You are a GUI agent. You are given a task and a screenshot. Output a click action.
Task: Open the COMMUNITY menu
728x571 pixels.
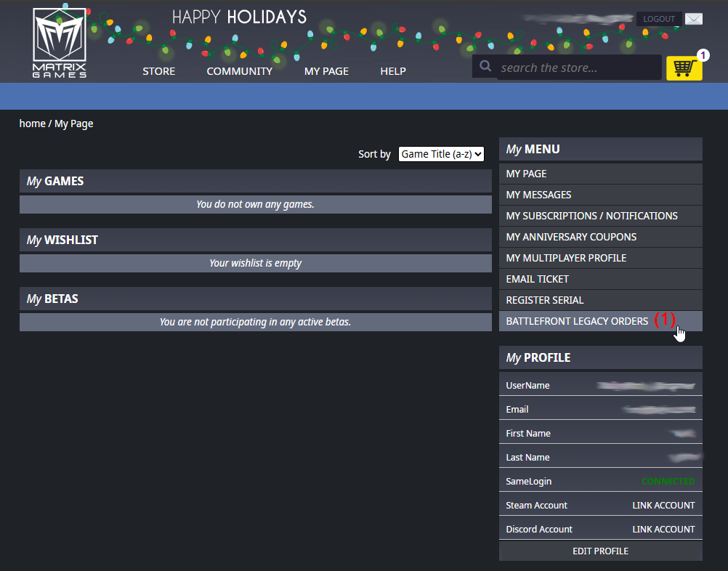point(240,71)
